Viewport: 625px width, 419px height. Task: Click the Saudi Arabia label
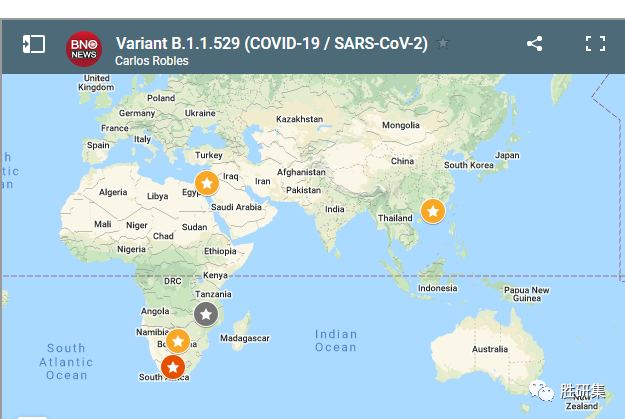pyautogui.click(x=236, y=207)
